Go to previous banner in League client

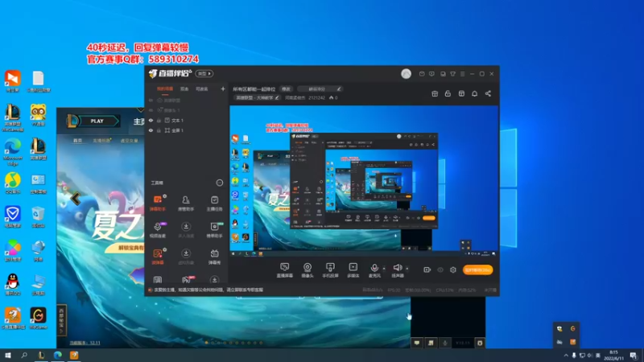click(75, 199)
